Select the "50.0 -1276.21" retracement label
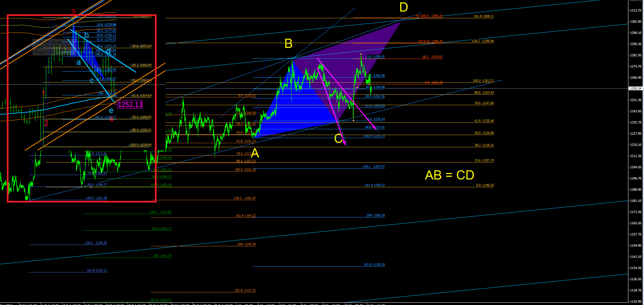644x305 pixels. pos(106,35)
